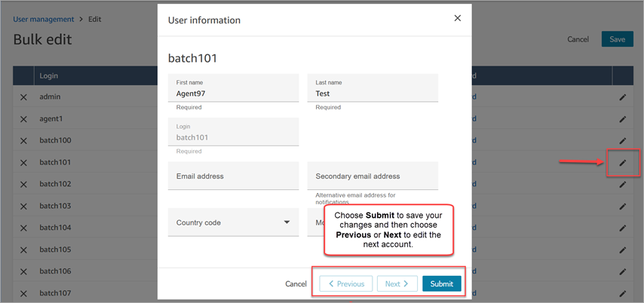Image resolution: width=644 pixels, height=303 pixels.
Task: Remove batch104 row using X icon
Action: [x=23, y=228]
